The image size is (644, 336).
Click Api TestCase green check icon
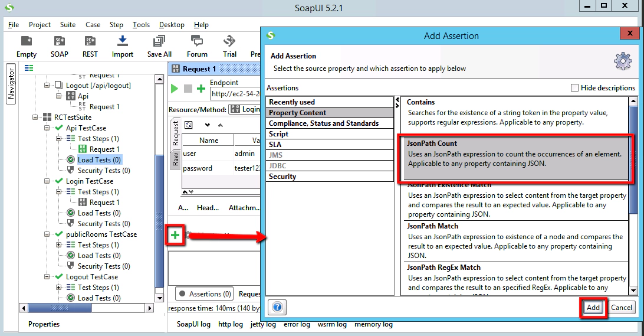(59, 128)
